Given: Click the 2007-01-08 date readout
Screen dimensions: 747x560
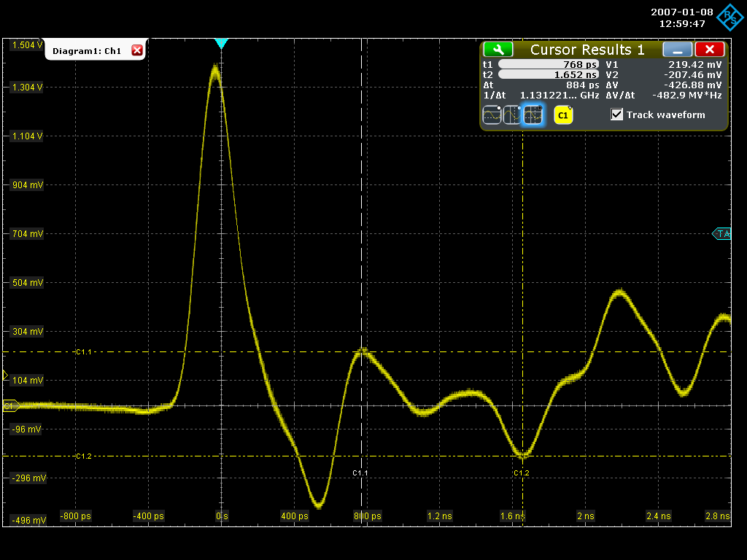Looking at the screenshot, I should (682, 12).
